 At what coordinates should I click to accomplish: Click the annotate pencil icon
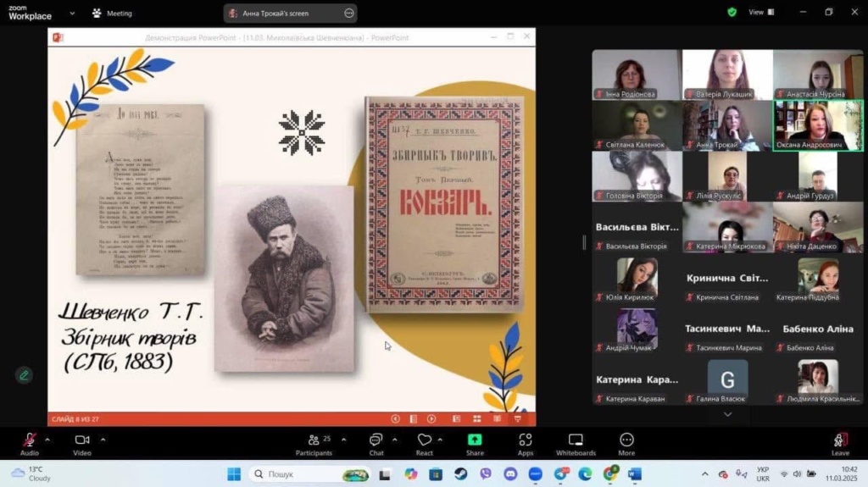tap(24, 375)
